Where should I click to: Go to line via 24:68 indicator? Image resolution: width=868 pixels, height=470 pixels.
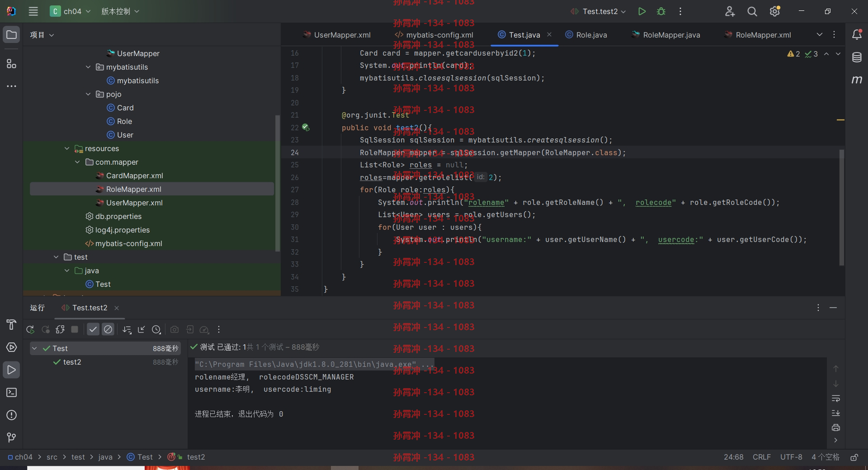733,457
